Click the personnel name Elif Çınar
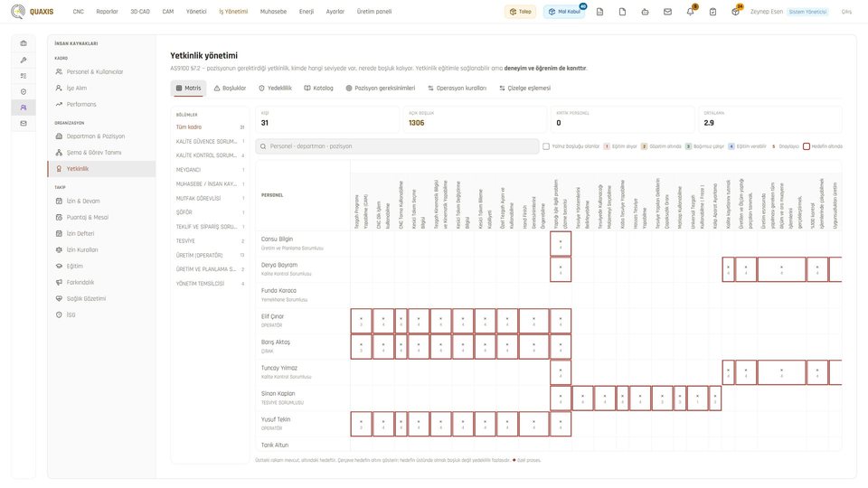Viewport: 868px width, 488px height. click(x=272, y=316)
